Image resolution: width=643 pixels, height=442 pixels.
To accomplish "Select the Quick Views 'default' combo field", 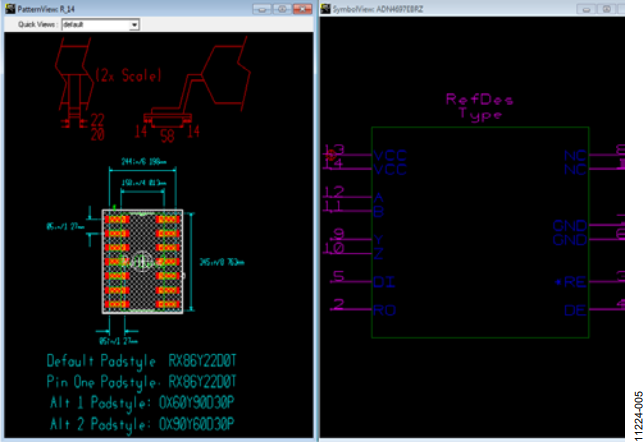I will (x=100, y=25).
